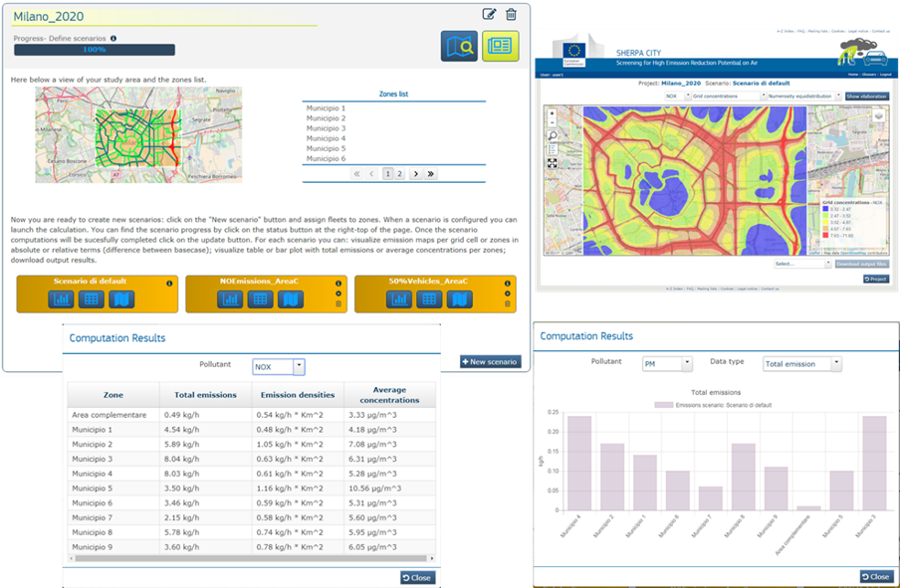Screen dimensions: 900x588
Task: Sort table by the Emission densities column
Action: 298,395
